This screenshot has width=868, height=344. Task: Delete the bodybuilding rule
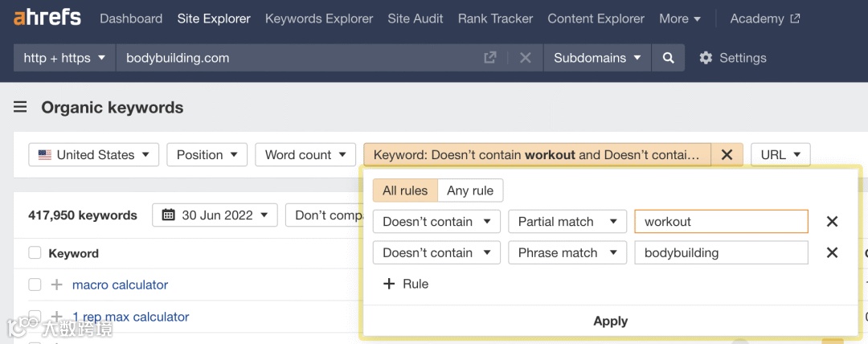click(x=832, y=252)
